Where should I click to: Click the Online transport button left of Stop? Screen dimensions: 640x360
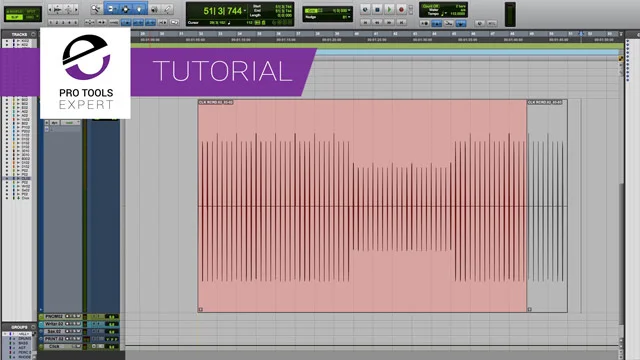pos(365,9)
